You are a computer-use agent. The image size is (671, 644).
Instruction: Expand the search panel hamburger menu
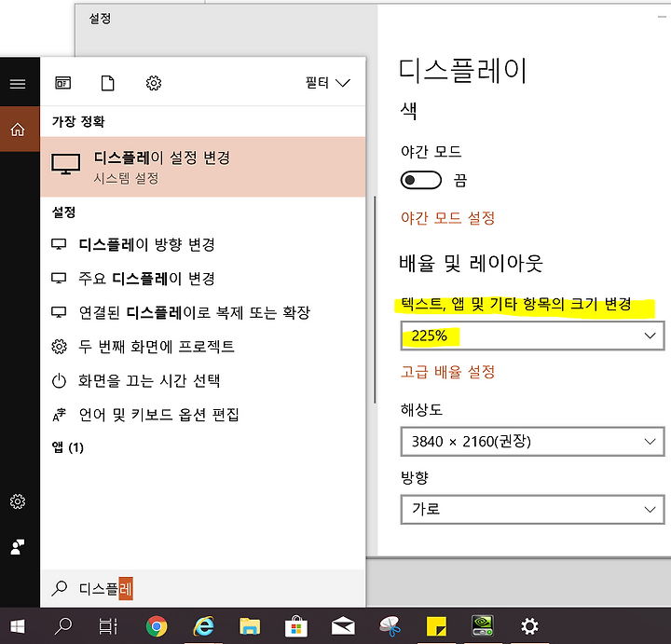[18, 84]
